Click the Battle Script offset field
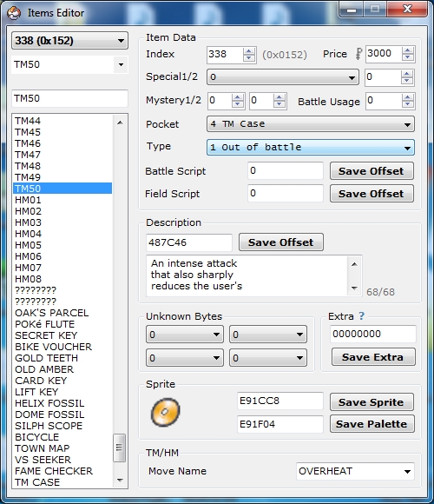 (x=286, y=170)
